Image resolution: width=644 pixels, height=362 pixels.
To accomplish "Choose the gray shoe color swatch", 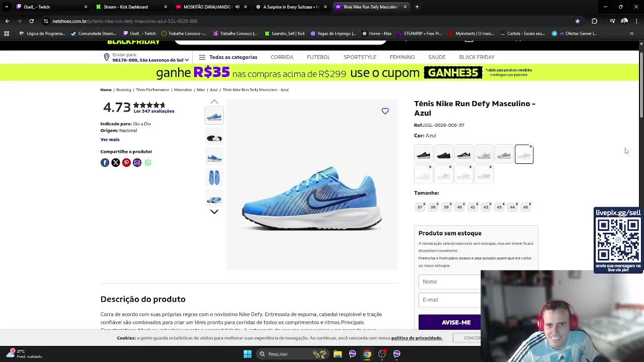I will (x=504, y=154).
